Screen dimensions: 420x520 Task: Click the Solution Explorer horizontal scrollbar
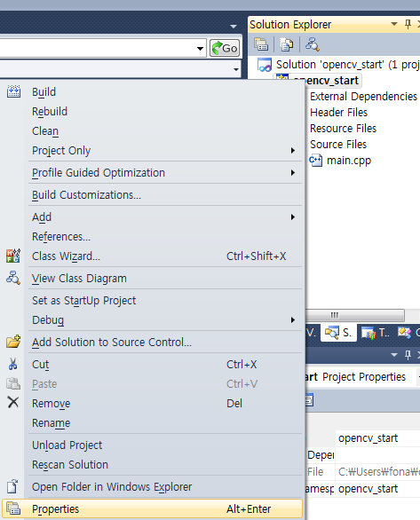[x=354, y=315]
